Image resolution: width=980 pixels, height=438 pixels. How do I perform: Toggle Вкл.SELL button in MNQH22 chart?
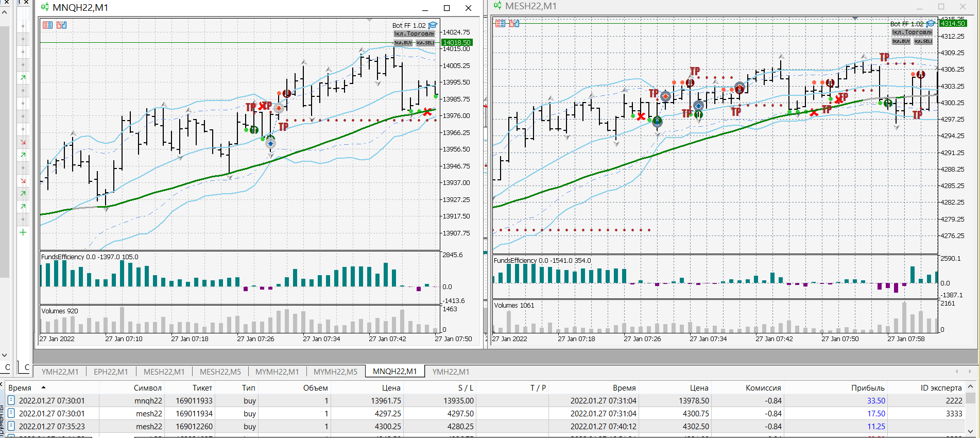[425, 43]
